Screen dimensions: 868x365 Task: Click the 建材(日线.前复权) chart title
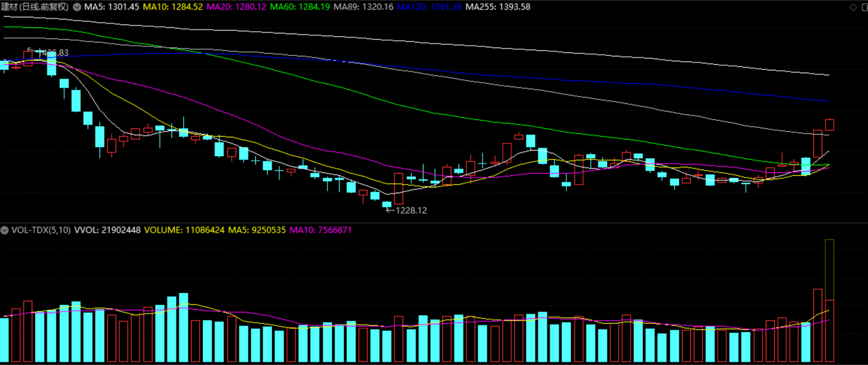(35, 7)
